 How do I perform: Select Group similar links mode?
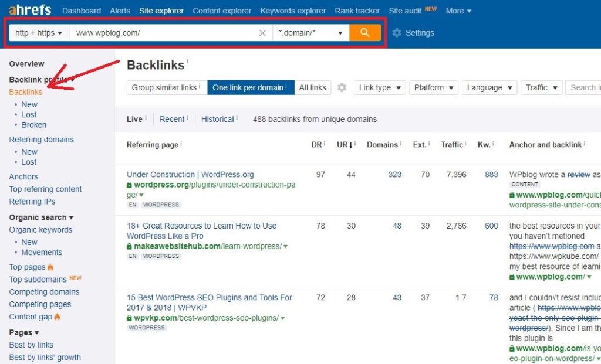click(167, 87)
